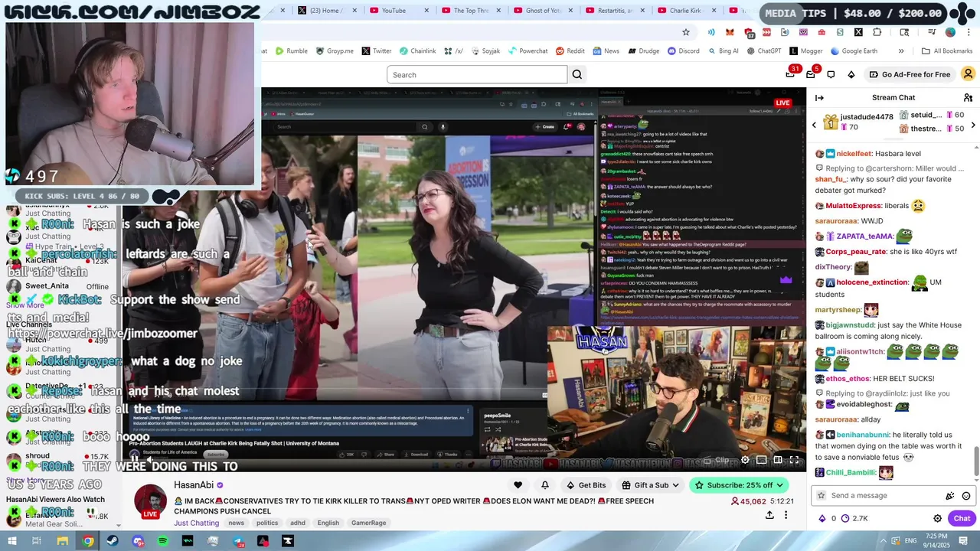Open Twitch whispers icon with 5 badge
The height and width of the screenshot is (551, 980).
click(x=811, y=74)
